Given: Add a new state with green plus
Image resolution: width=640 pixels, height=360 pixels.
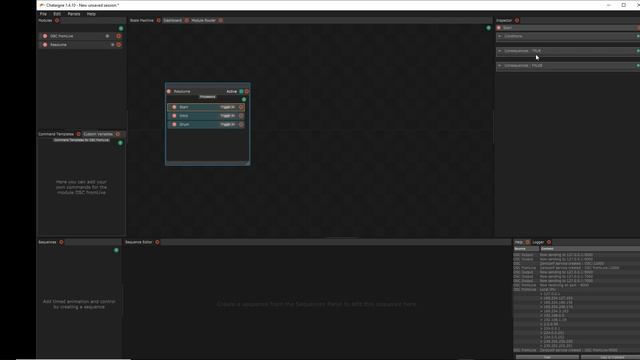Looking at the screenshot, I should pyautogui.click(x=488, y=28).
